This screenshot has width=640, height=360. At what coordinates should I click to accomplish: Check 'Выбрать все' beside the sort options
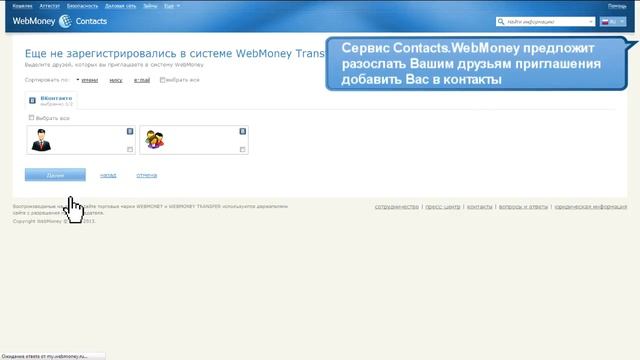coord(162,80)
